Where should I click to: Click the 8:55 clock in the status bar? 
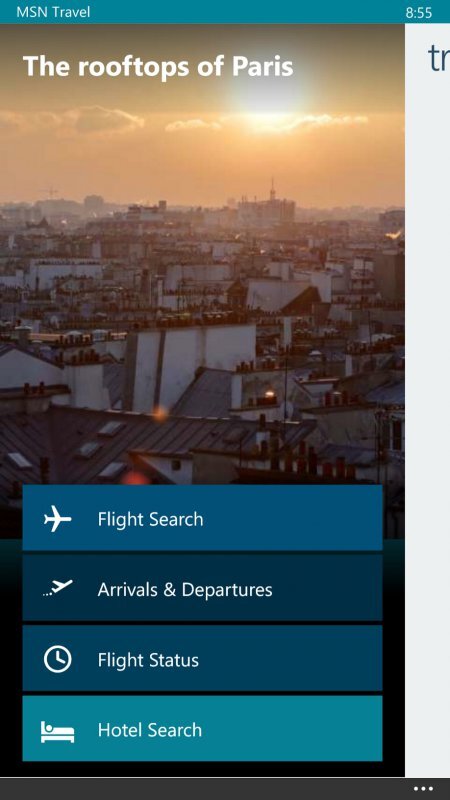coord(419,12)
